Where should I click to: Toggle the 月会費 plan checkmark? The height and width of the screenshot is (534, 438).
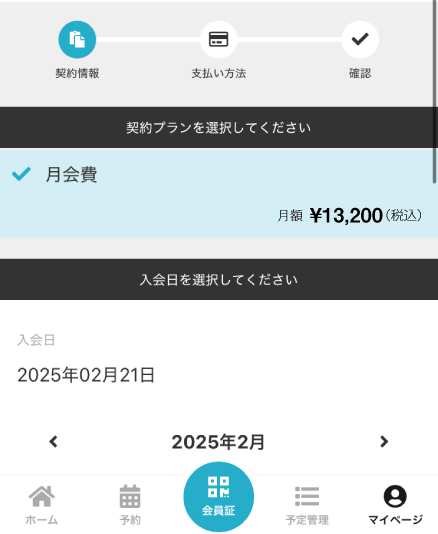[x=21, y=174]
